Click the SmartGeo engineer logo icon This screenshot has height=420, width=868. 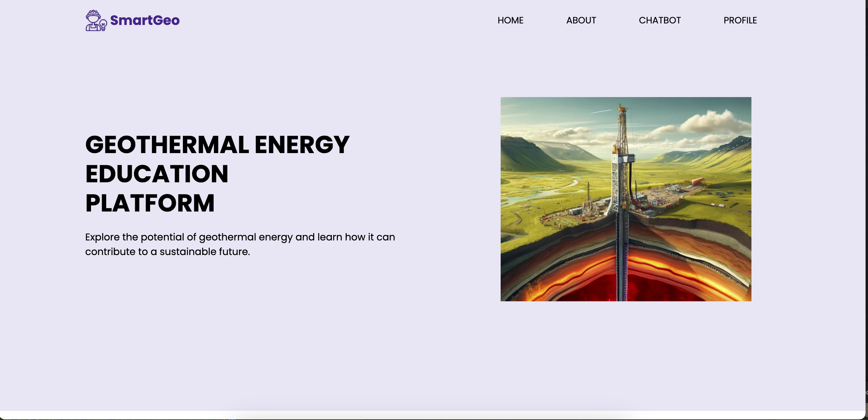96,20
